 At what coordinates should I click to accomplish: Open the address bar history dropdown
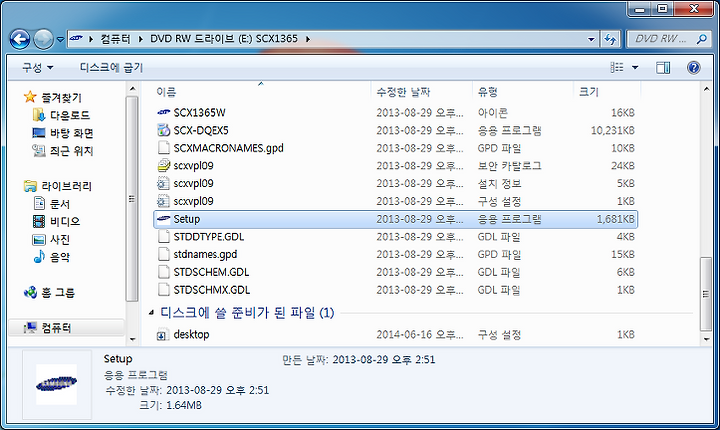[591, 40]
